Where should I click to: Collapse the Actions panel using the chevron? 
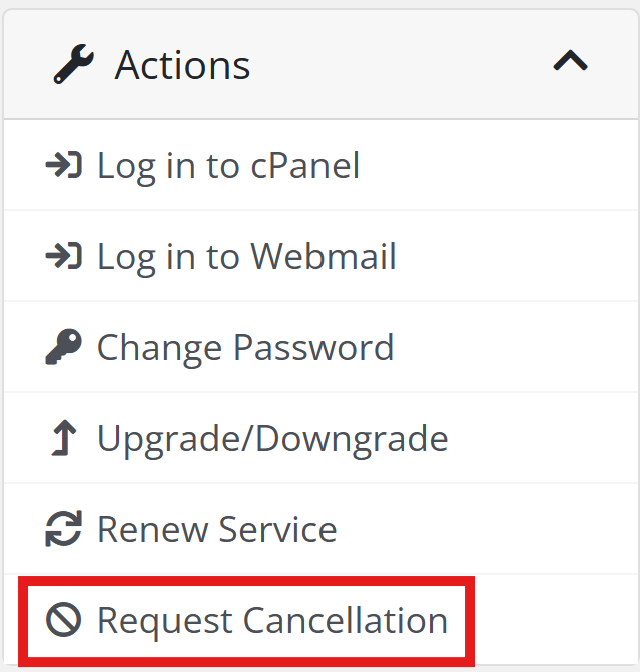point(570,63)
